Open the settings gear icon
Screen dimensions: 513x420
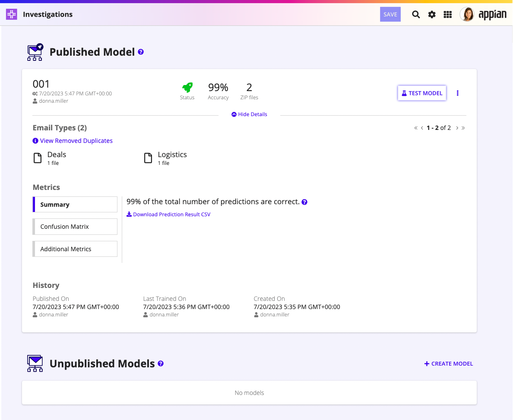[x=432, y=14]
